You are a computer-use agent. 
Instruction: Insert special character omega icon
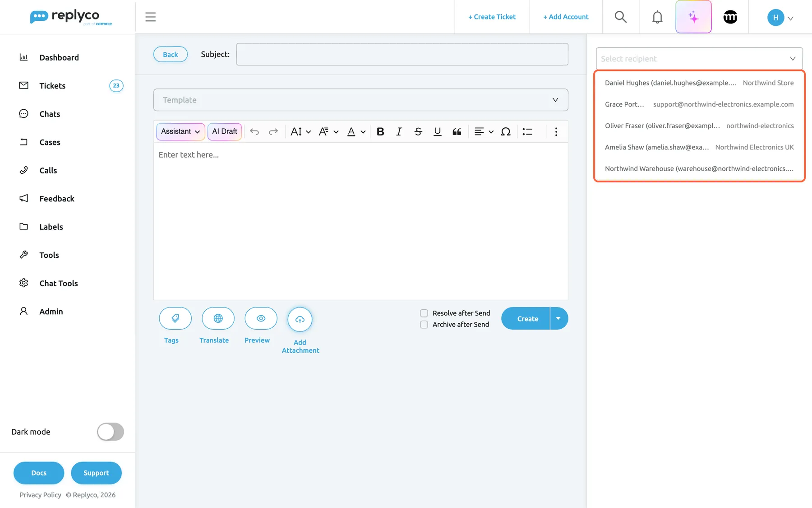(506, 131)
